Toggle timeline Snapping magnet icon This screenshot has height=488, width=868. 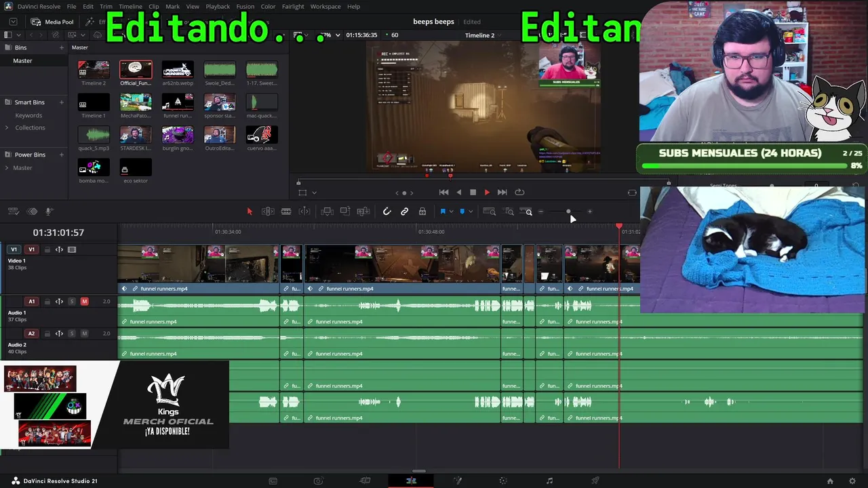(x=387, y=211)
